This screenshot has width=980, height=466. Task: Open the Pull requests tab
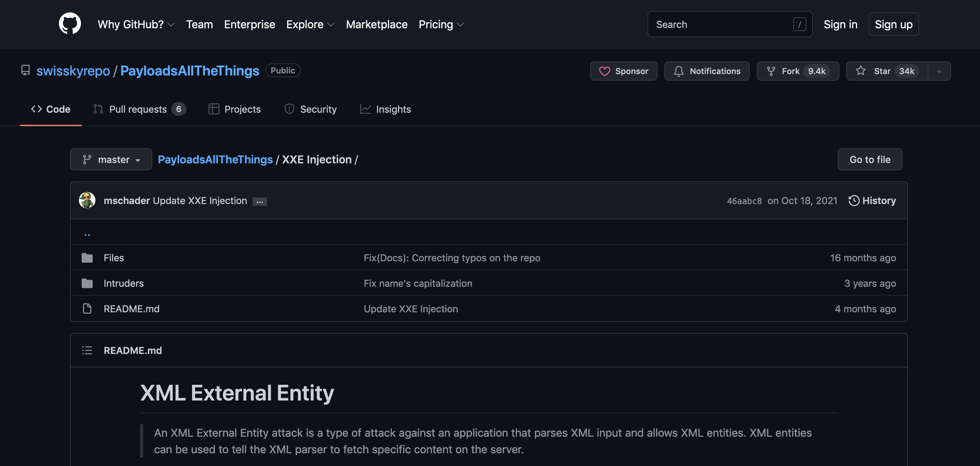point(140,109)
